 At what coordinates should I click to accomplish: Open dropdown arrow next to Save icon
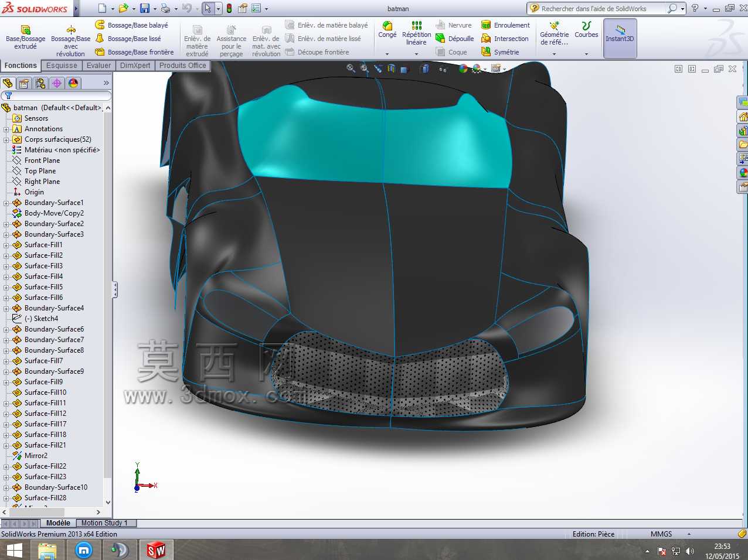155,9
